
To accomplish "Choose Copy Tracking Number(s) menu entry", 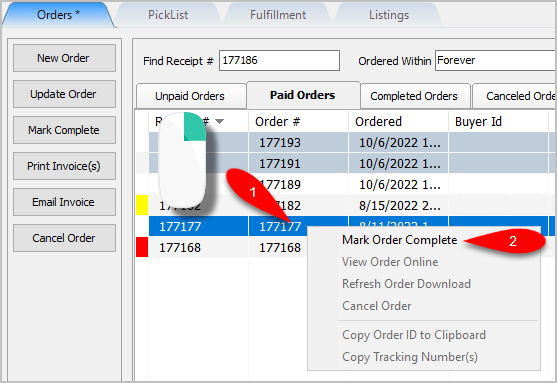I will tap(410, 357).
